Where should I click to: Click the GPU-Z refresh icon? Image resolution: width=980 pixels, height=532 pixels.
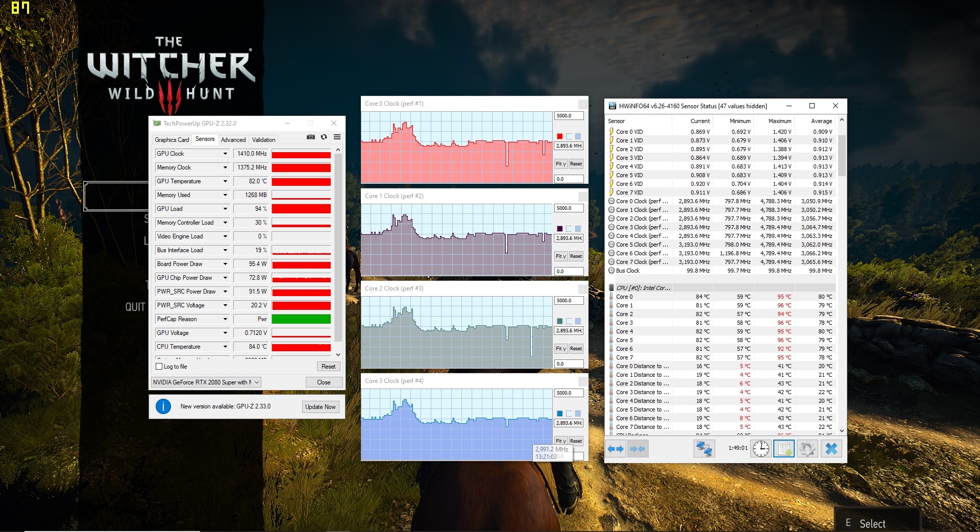click(324, 137)
